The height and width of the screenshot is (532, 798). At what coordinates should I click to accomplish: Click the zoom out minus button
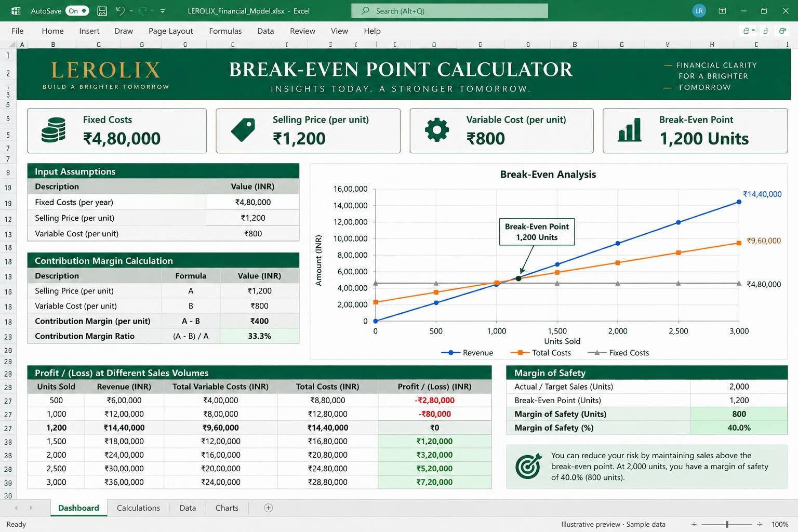coord(694,524)
